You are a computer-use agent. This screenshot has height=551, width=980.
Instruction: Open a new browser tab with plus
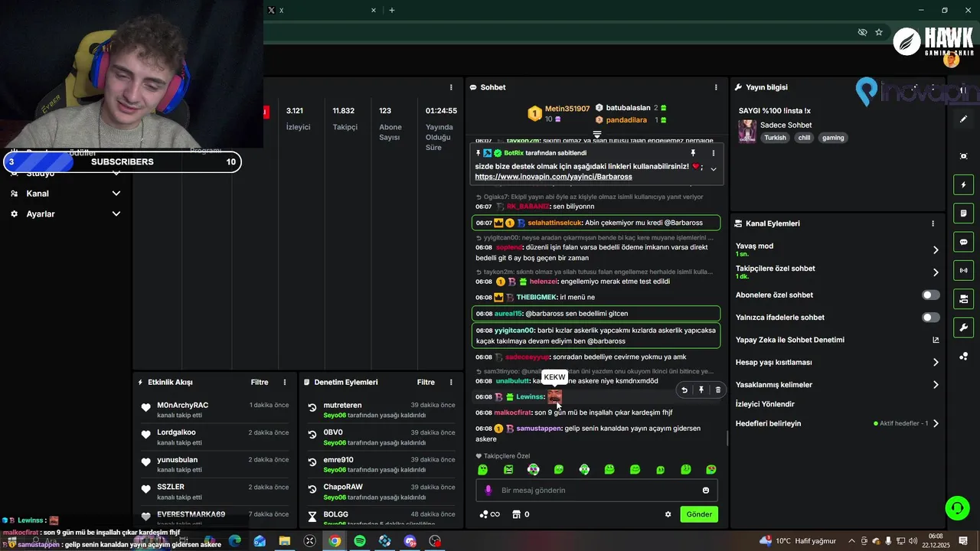pos(392,10)
